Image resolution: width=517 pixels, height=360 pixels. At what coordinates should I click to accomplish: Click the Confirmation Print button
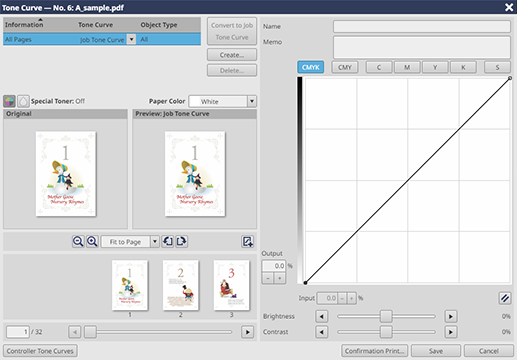(374, 351)
